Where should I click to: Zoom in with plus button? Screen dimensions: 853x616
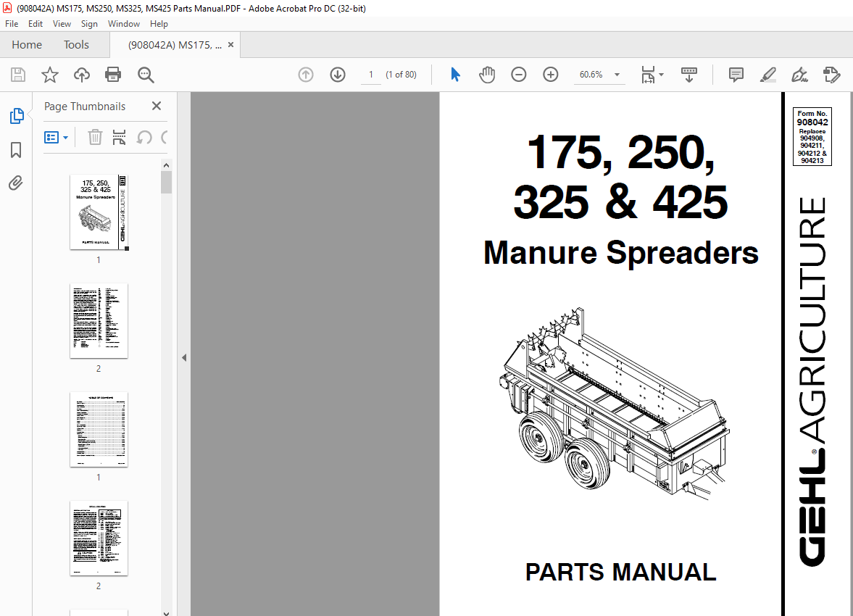pyautogui.click(x=551, y=75)
